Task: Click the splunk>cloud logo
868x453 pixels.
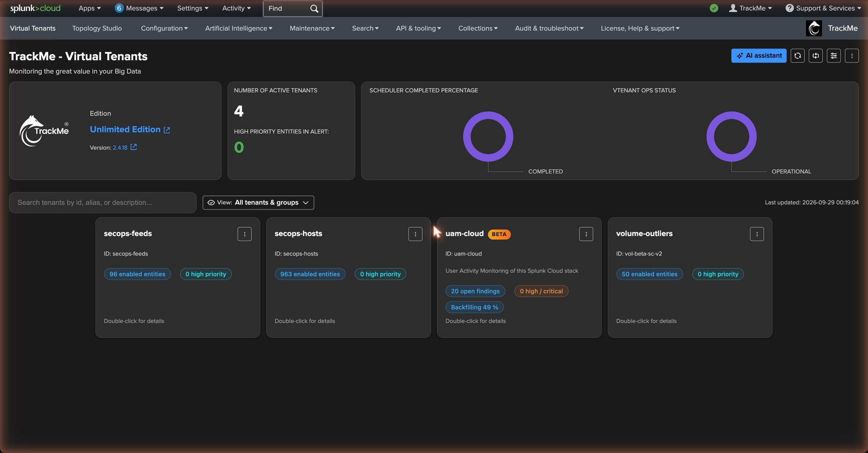Action: pyautogui.click(x=35, y=8)
